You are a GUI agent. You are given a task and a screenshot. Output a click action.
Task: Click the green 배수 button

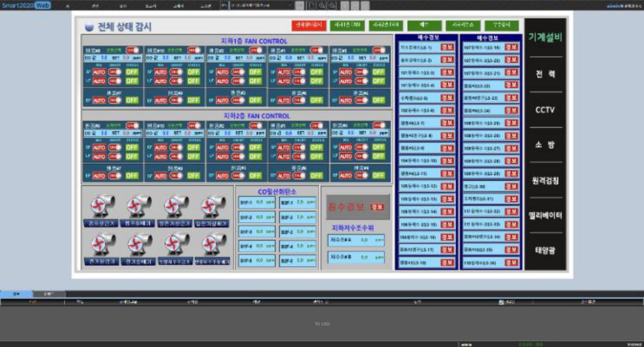[x=424, y=25]
